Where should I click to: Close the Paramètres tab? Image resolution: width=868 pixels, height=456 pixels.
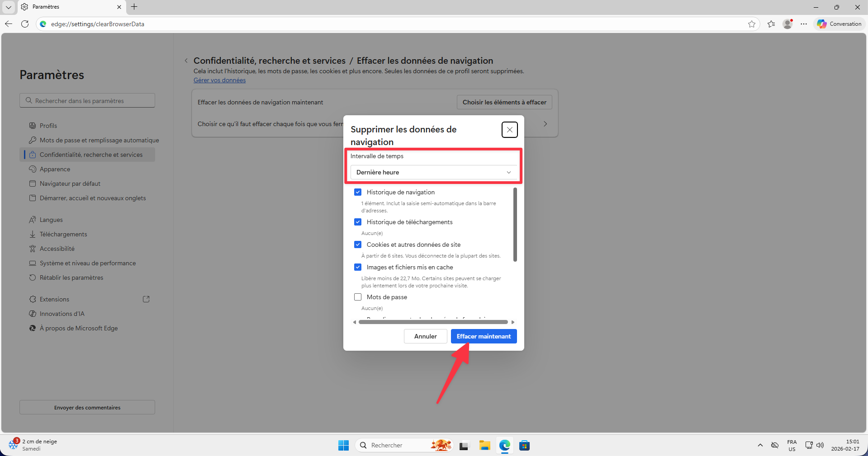point(119,7)
